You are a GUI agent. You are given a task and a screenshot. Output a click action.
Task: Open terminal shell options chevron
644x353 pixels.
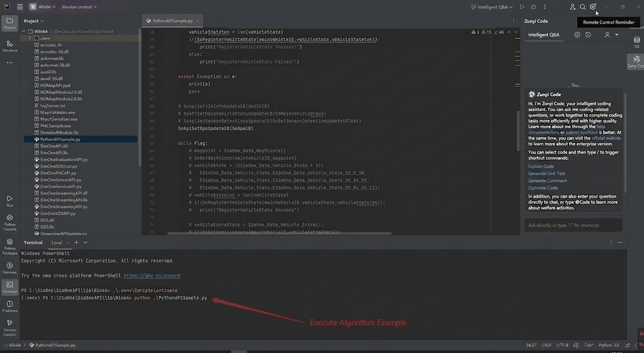coord(86,243)
